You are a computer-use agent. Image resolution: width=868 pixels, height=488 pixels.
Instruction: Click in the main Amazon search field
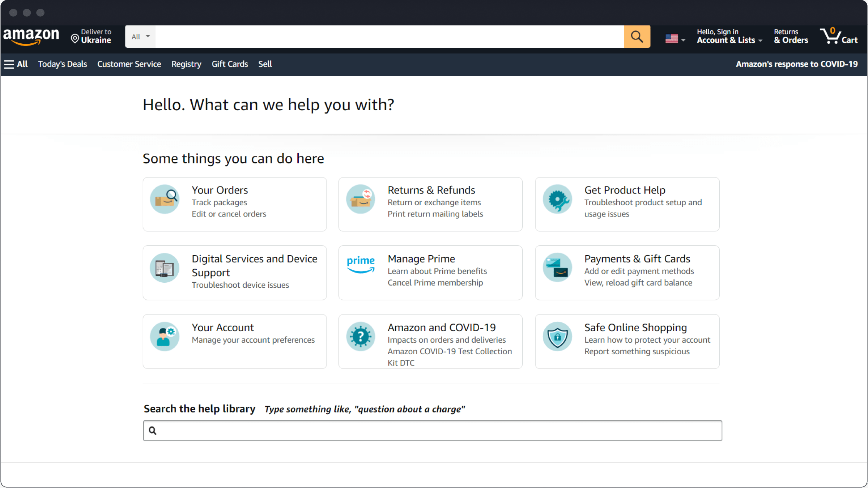click(390, 37)
